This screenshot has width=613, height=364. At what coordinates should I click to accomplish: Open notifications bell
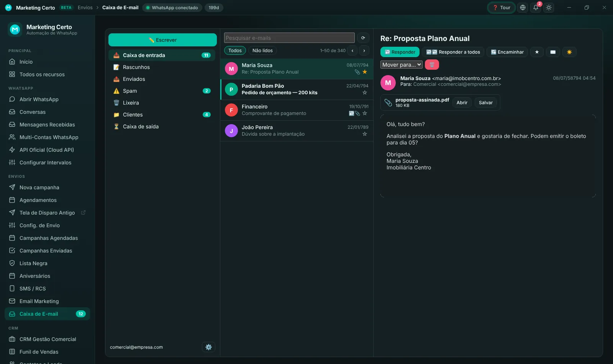536,8
